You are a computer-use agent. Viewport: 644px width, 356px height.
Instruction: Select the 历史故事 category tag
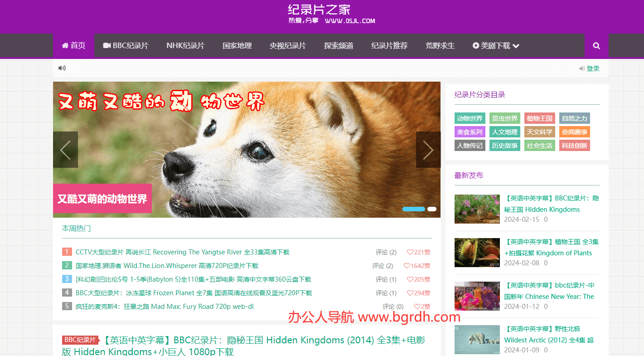click(x=505, y=146)
